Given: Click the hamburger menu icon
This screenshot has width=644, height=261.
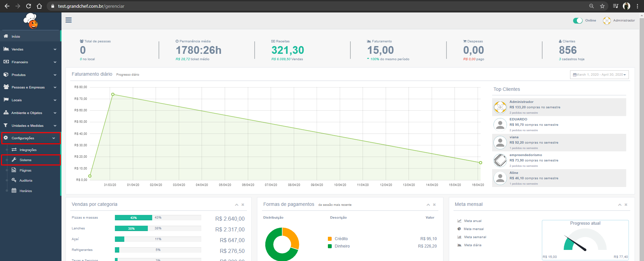Looking at the screenshot, I should coord(69,20).
